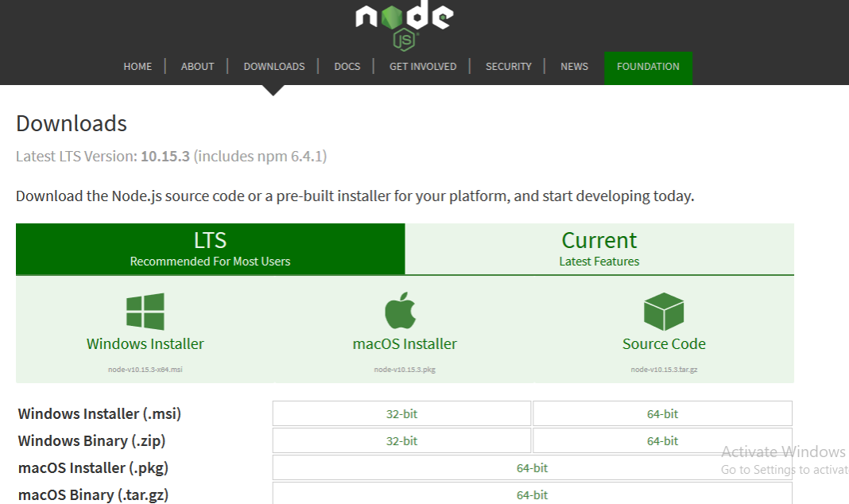Click the Node.js logo
Viewport: 849px width, 504px height.
405,25
